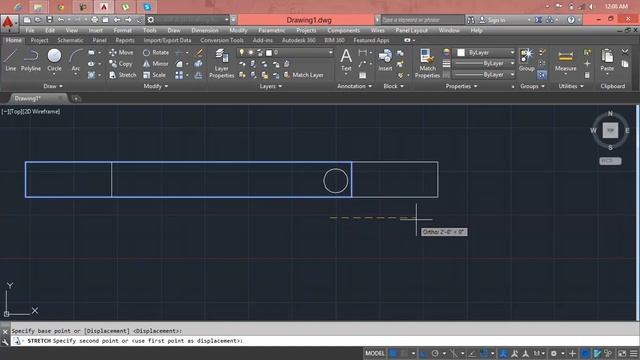640x360 pixels.
Task: Select the Line tool
Action: coord(11,60)
